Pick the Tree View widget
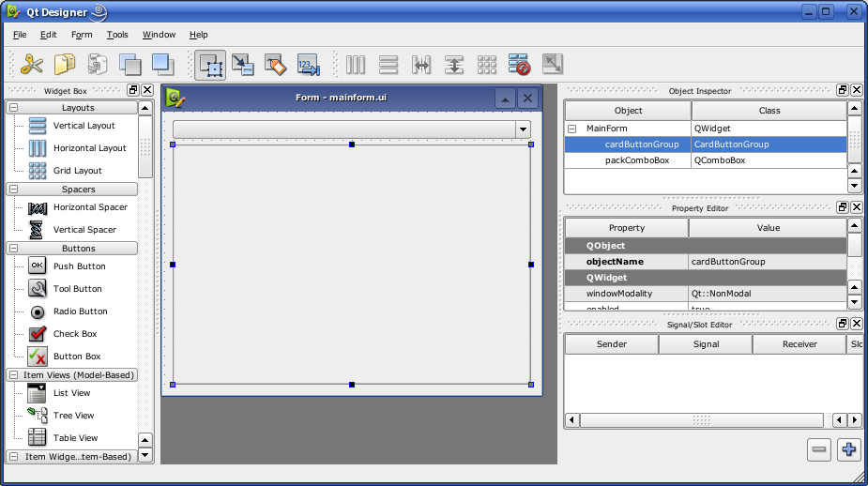This screenshot has width=868, height=486. tap(61, 415)
